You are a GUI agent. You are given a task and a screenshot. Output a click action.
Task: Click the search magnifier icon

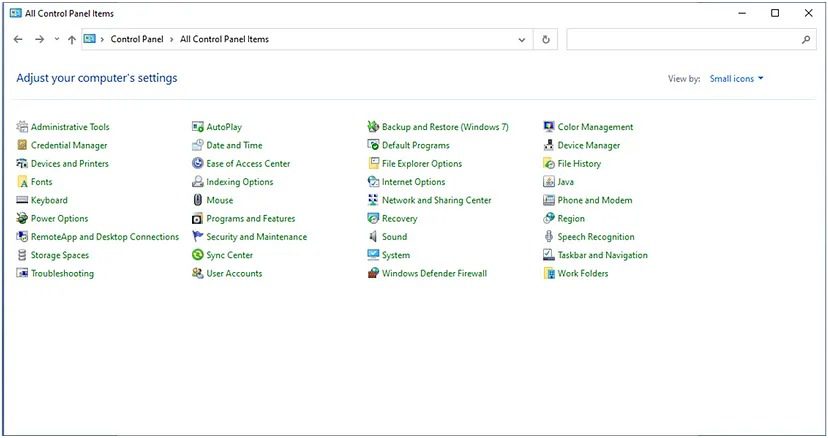[806, 40]
